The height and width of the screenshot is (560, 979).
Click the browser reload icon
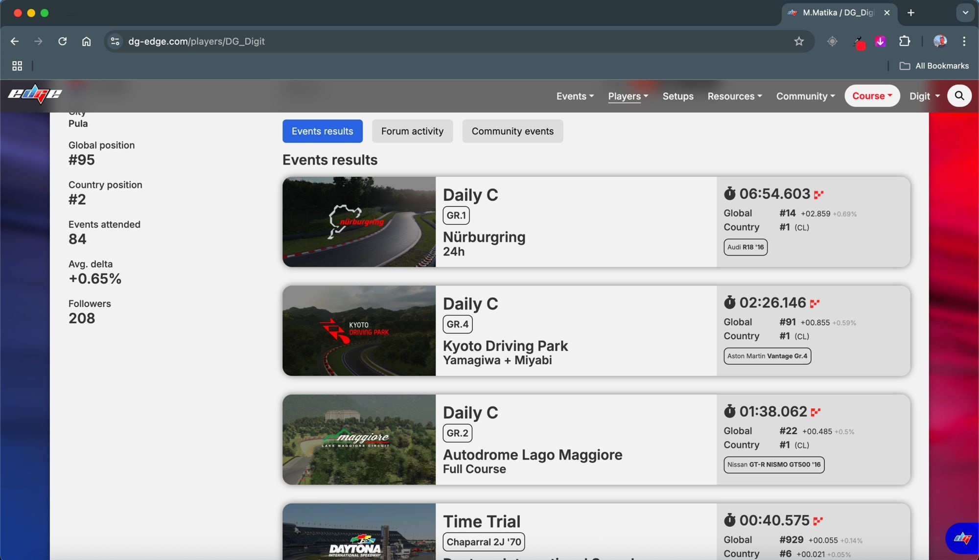pos(62,42)
